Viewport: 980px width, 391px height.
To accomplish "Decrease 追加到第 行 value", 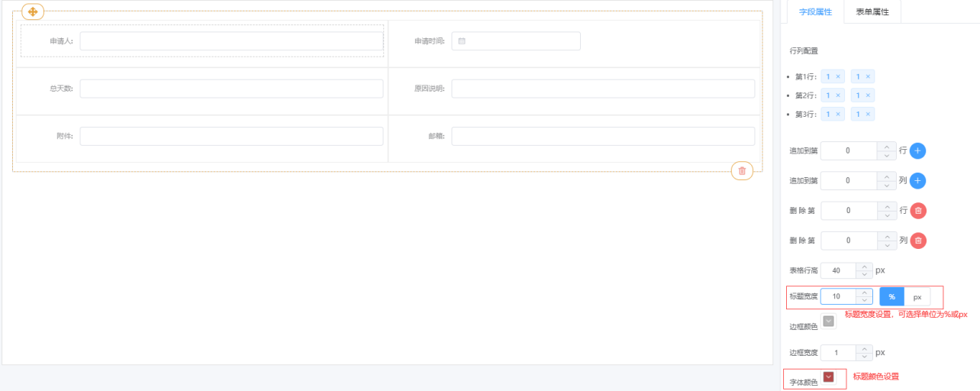I will [x=886, y=155].
